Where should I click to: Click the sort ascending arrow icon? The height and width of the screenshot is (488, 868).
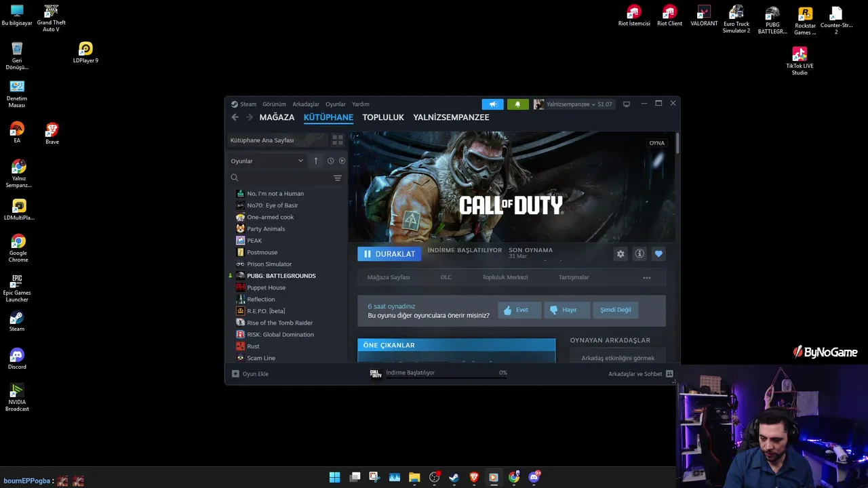click(315, 161)
